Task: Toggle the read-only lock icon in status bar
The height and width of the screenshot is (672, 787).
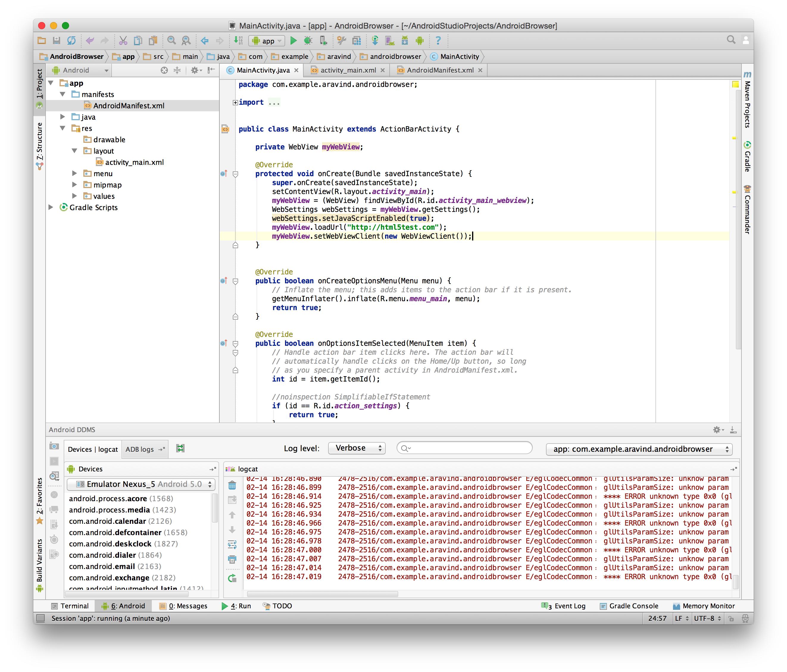Action: click(x=731, y=618)
